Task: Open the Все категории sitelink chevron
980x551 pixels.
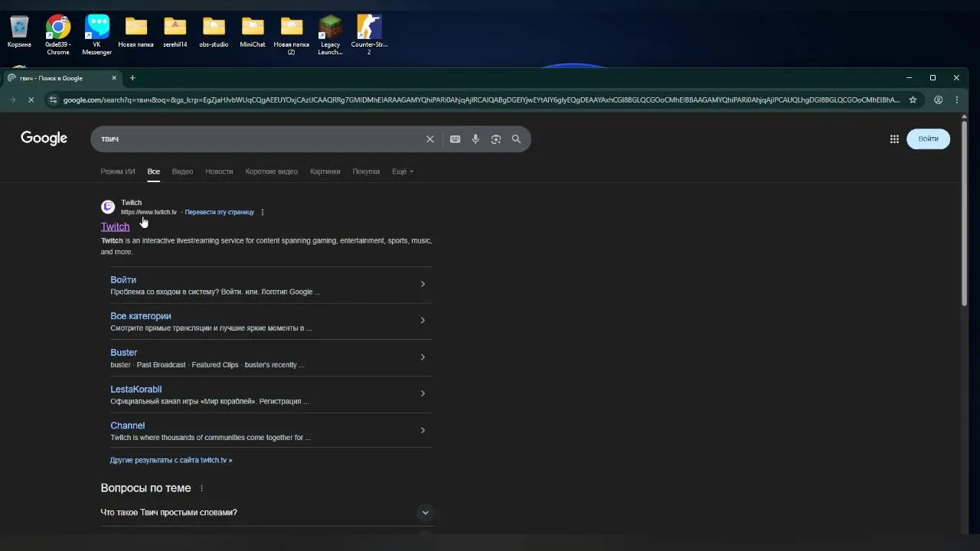Action: (423, 321)
